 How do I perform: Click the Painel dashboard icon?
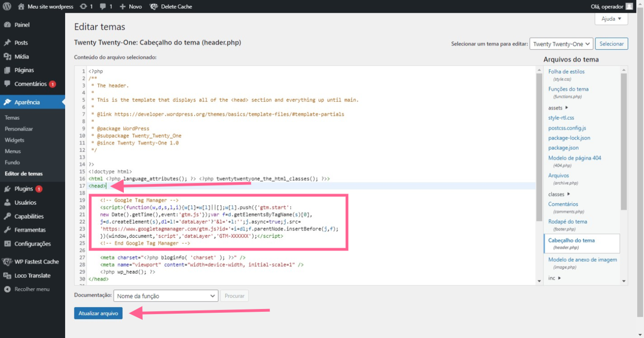pyautogui.click(x=7, y=25)
